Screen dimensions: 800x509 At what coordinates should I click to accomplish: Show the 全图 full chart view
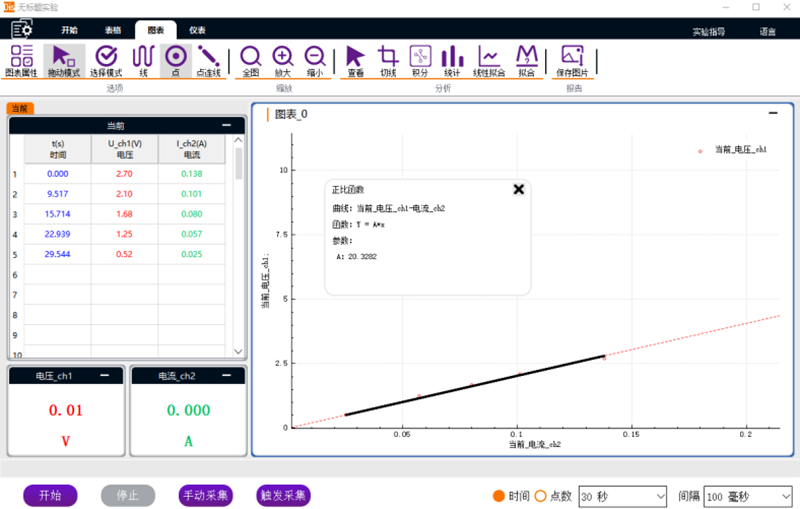point(251,61)
